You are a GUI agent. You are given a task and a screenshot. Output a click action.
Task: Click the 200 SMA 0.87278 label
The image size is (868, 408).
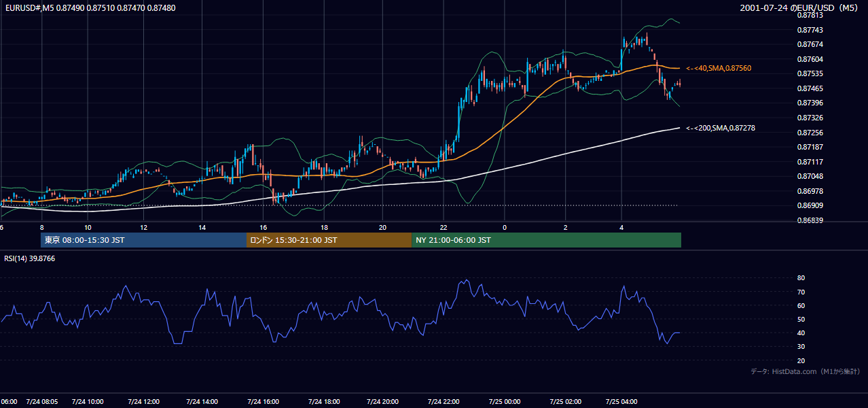click(721, 128)
